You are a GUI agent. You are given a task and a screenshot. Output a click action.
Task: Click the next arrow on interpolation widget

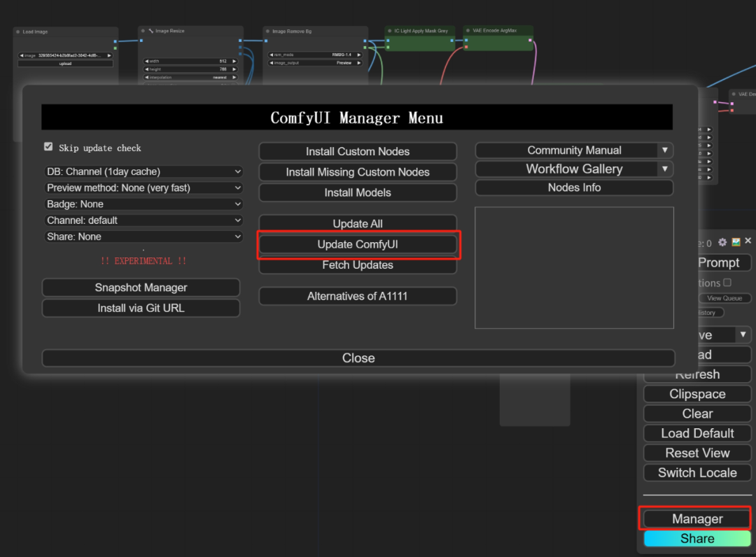click(234, 77)
